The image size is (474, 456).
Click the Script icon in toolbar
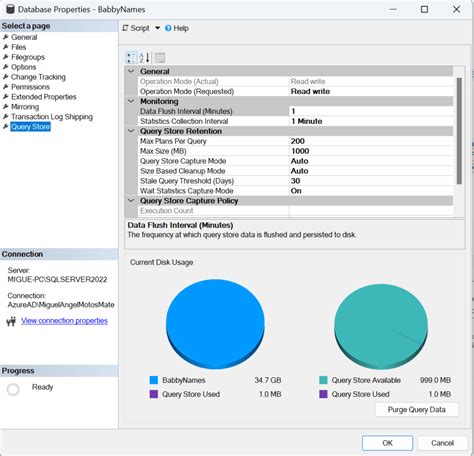[x=125, y=28]
